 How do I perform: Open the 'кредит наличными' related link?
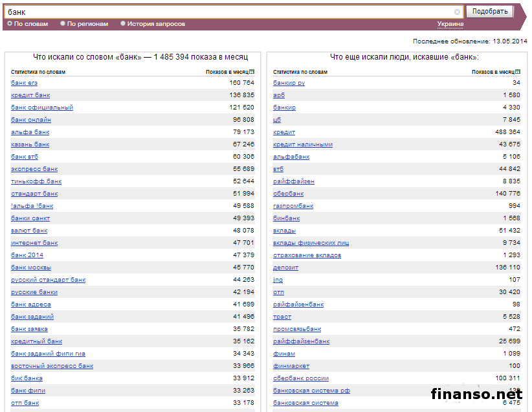coord(303,144)
